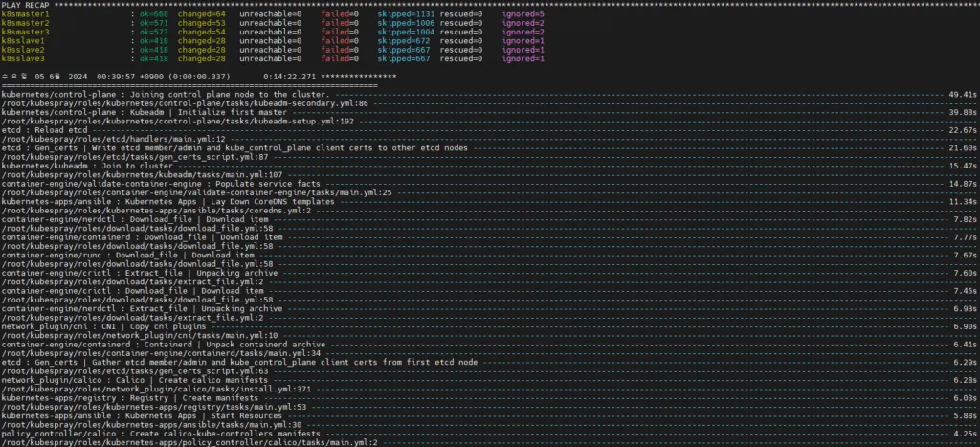980x447 pixels.
Task: Click the 'Calico | Create calico manifests' line
Action: (x=134, y=380)
